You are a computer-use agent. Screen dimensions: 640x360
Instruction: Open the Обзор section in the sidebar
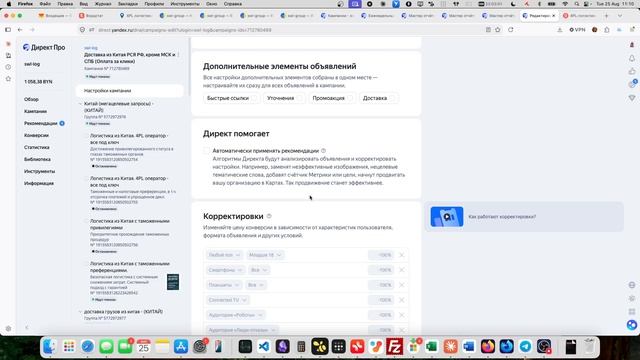click(x=31, y=99)
